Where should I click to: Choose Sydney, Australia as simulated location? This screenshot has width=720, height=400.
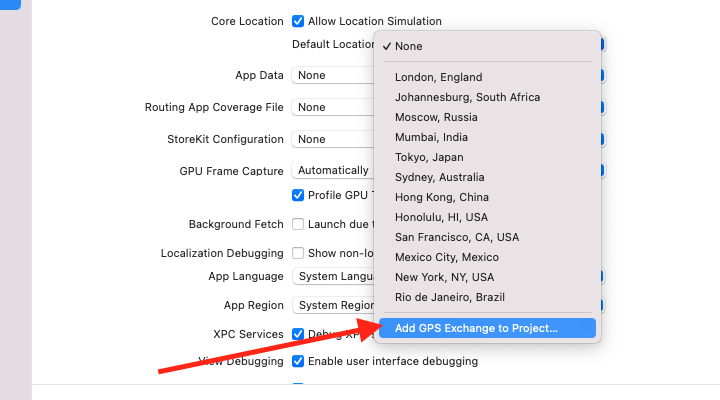(439, 177)
